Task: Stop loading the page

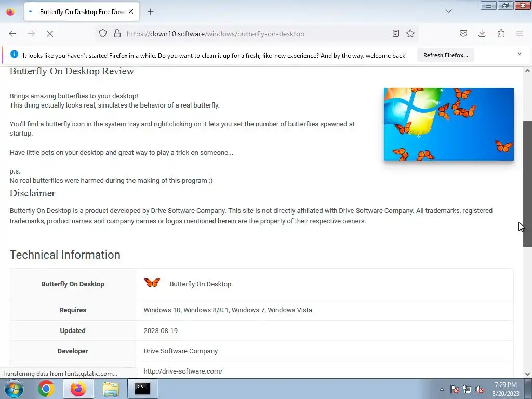Action: 49,34
